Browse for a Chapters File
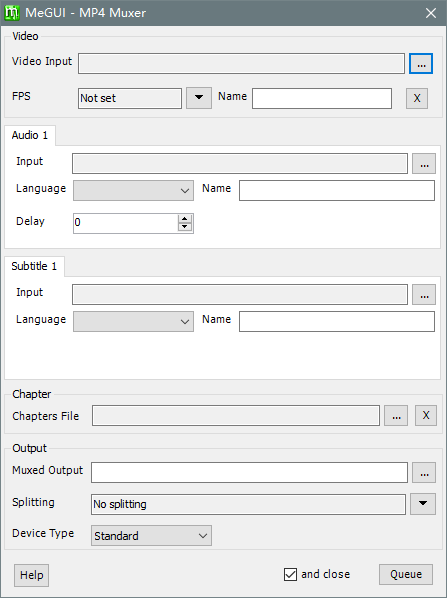Screen dimensions: 447x598 click(x=396, y=415)
